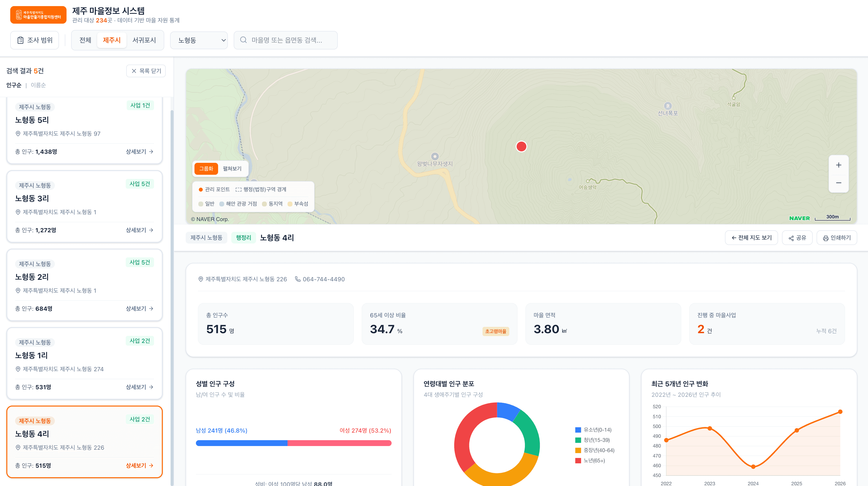Switch map markers to 펼쳐보기 mode

(x=232, y=168)
